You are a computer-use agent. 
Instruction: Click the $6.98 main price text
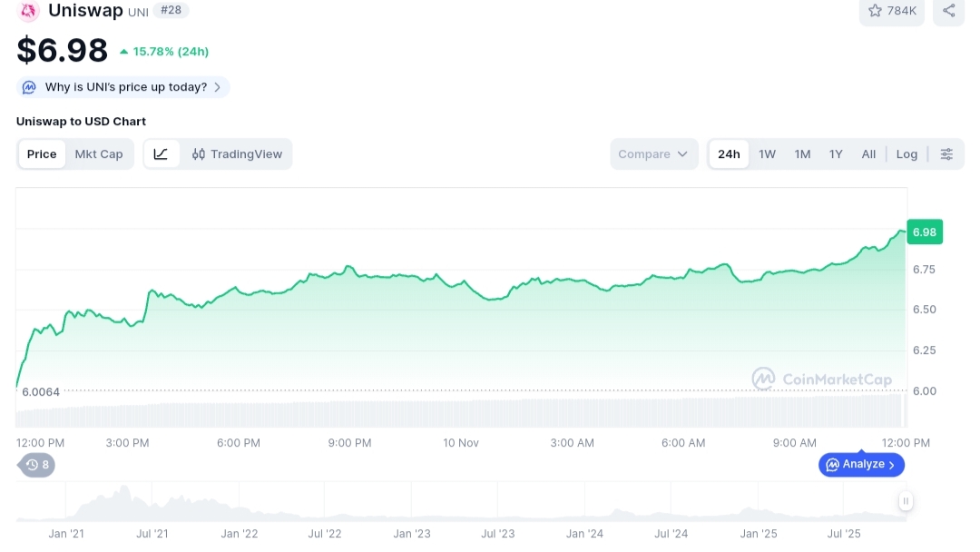click(x=63, y=50)
